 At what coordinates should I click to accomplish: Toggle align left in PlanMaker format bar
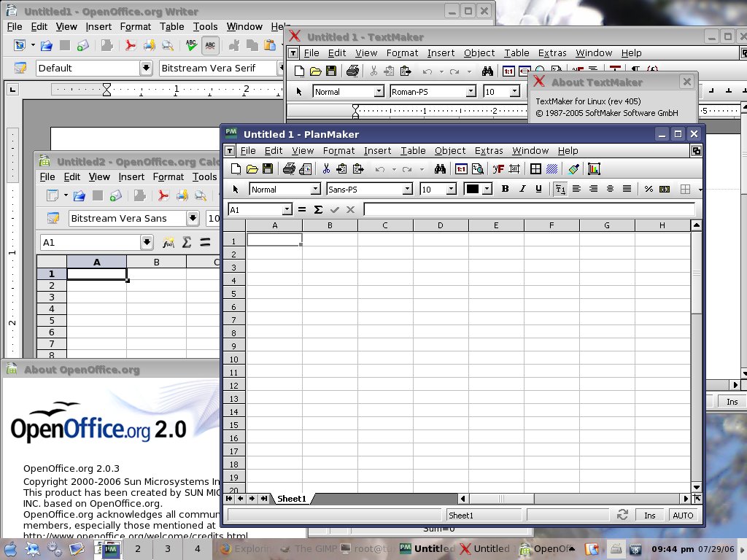coord(576,189)
